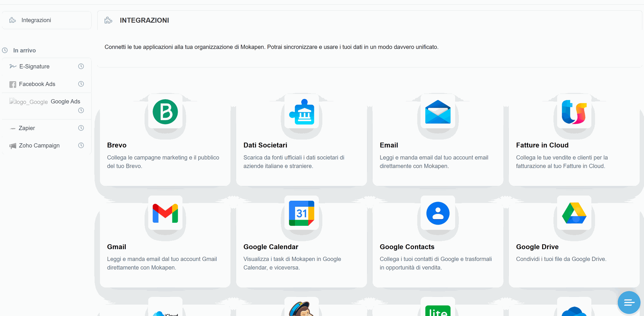
Task: Open the Google Calendar title
Action: pyautogui.click(x=271, y=247)
